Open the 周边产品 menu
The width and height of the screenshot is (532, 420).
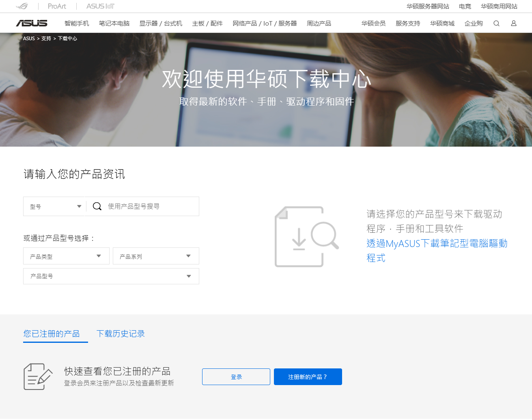pyautogui.click(x=319, y=23)
